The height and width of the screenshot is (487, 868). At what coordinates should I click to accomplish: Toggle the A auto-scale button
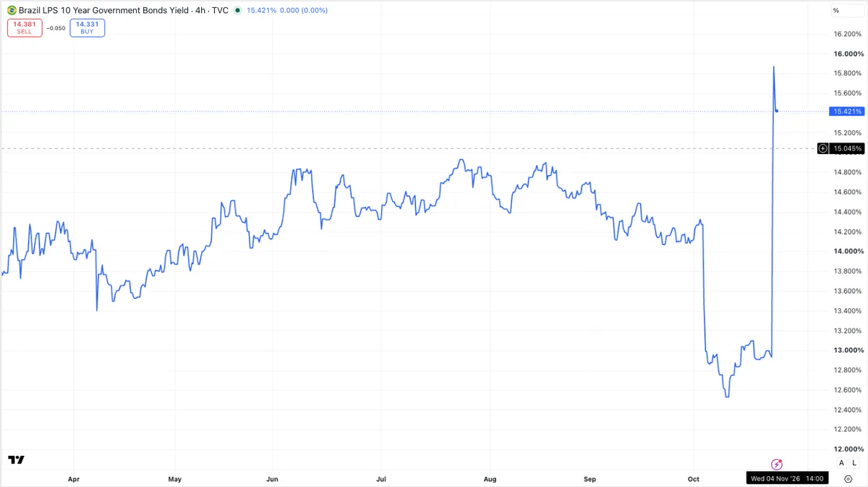pos(841,463)
